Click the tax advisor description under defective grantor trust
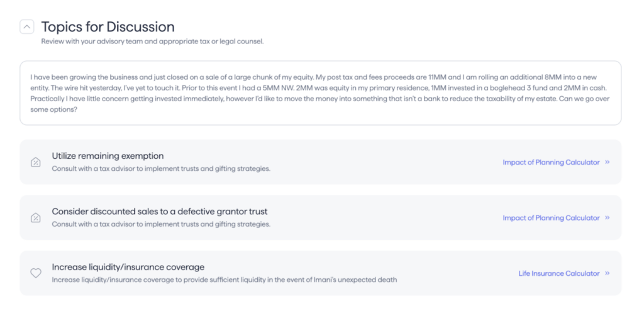Image resolution: width=644 pixels, height=316 pixels. click(x=161, y=224)
